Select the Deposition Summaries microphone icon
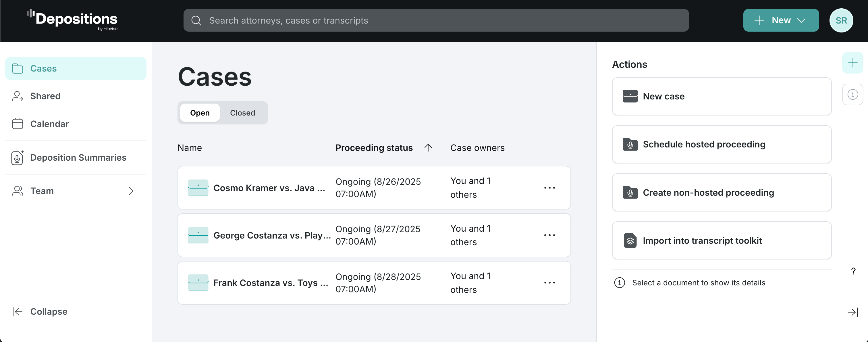 (x=17, y=157)
